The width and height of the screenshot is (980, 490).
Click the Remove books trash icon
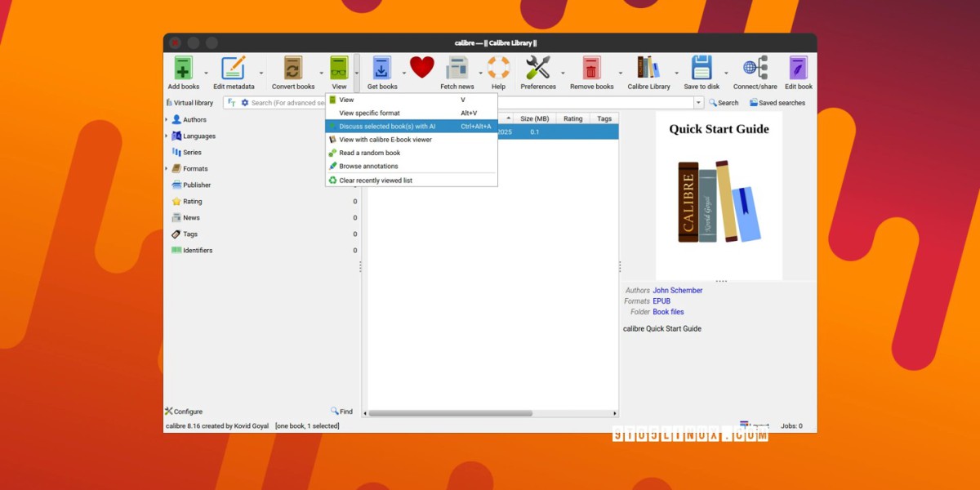pos(591,69)
